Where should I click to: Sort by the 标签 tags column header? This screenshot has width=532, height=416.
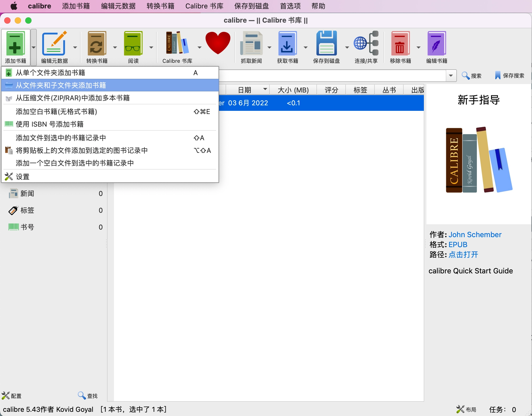(x=360, y=90)
